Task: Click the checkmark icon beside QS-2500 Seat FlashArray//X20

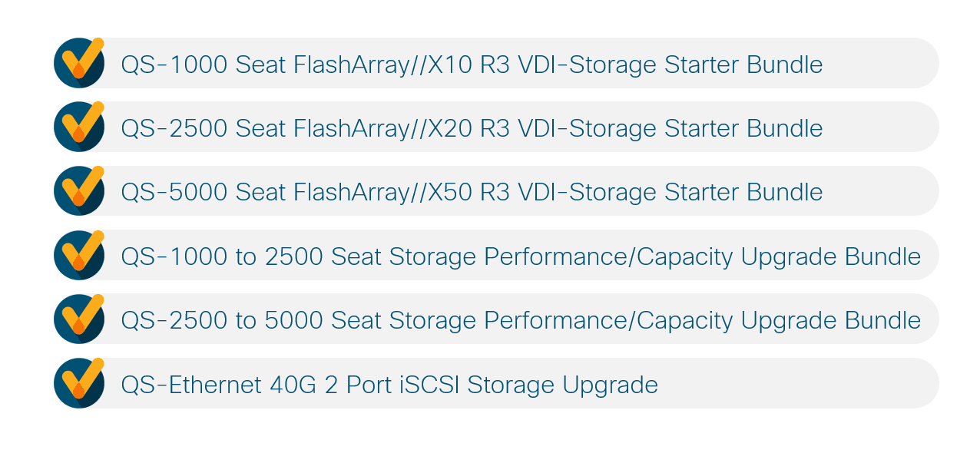Action: [x=79, y=127]
